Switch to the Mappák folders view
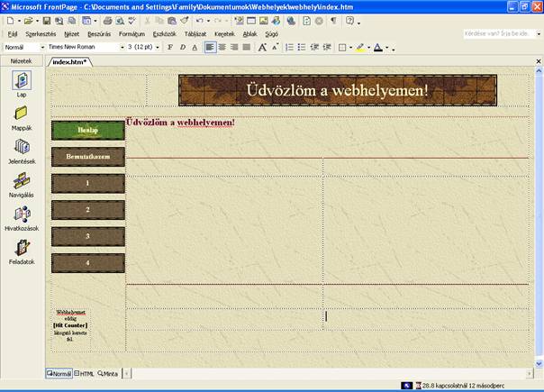Viewport: 544px width, 392px height. (21, 114)
